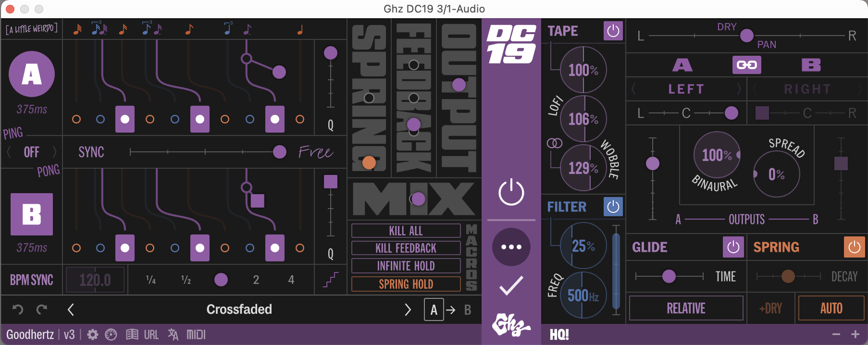Click the DC19 logo
Image resolution: width=868 pixels, height=345 pixels.
(511, 44)
